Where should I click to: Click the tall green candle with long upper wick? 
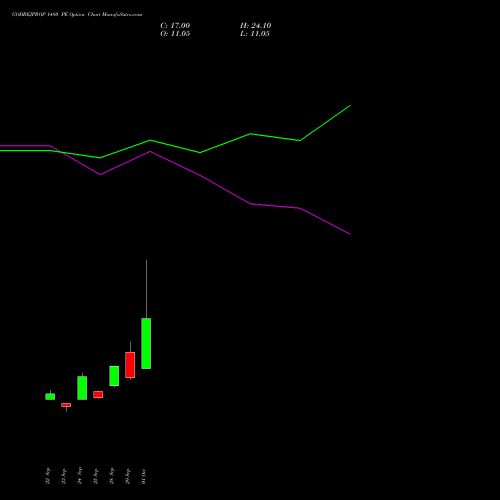(146, 343)
